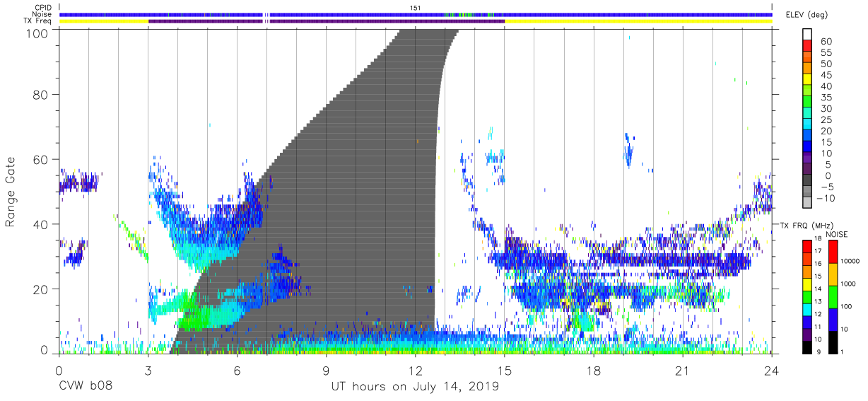Click the TX FRQ (MHz) legend title

(807, 225)
